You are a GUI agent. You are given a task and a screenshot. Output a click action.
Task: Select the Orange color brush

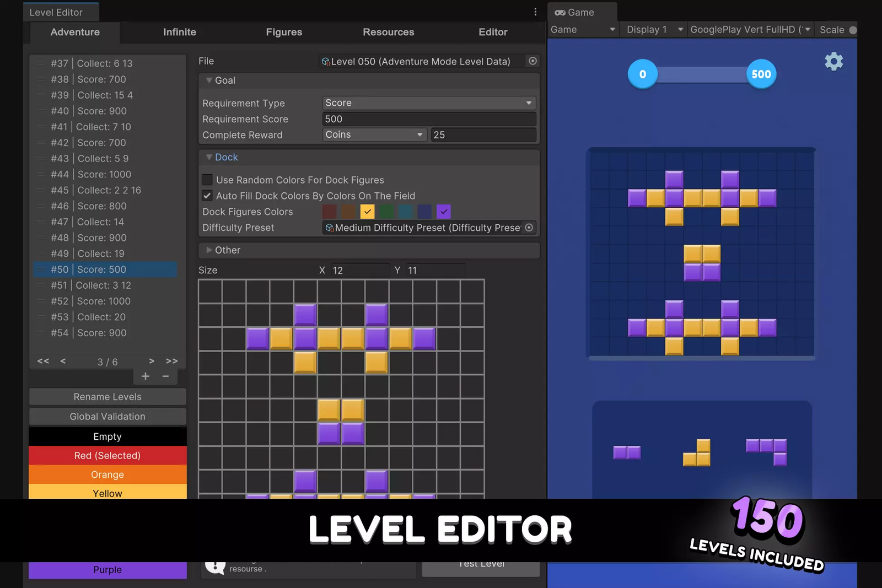click(x=107, y=474)
